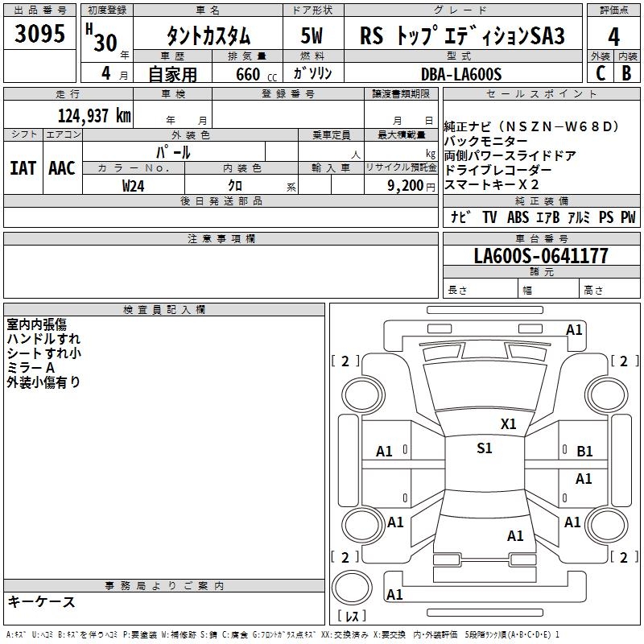Viewport: 644px width, 644px height.
Task: Click the model code DBA-LA600S
Action: point(461,74)
